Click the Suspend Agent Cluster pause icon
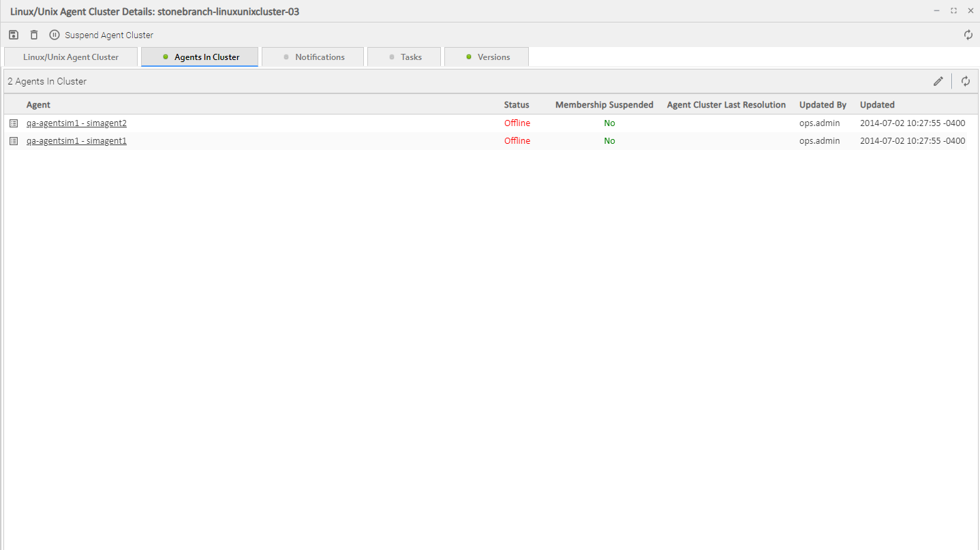This screenshot has width=980, height=550. pyautogui.click(x=55, y=35)
